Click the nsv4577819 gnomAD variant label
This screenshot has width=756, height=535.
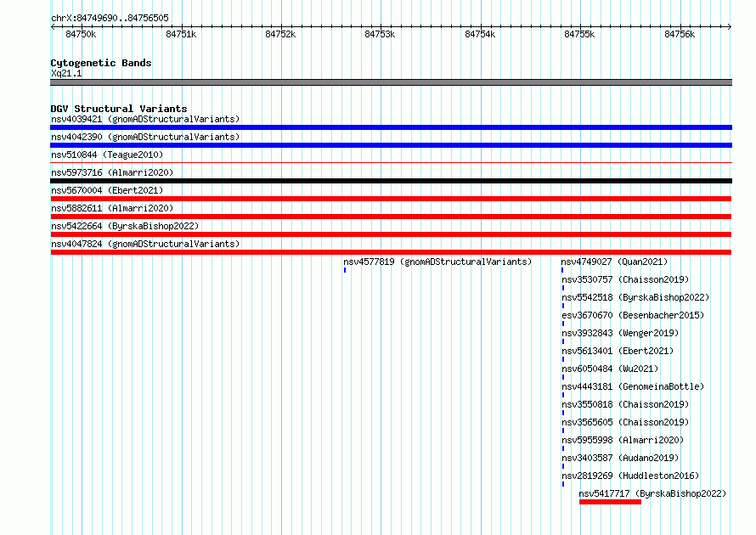click(x=437, y=262)
